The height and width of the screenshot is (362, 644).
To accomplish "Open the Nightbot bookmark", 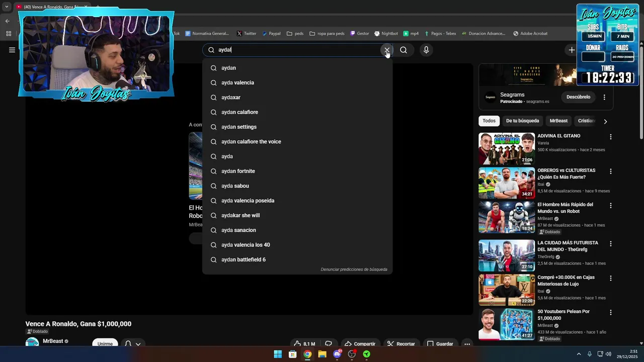I will (x=386, y=34).
